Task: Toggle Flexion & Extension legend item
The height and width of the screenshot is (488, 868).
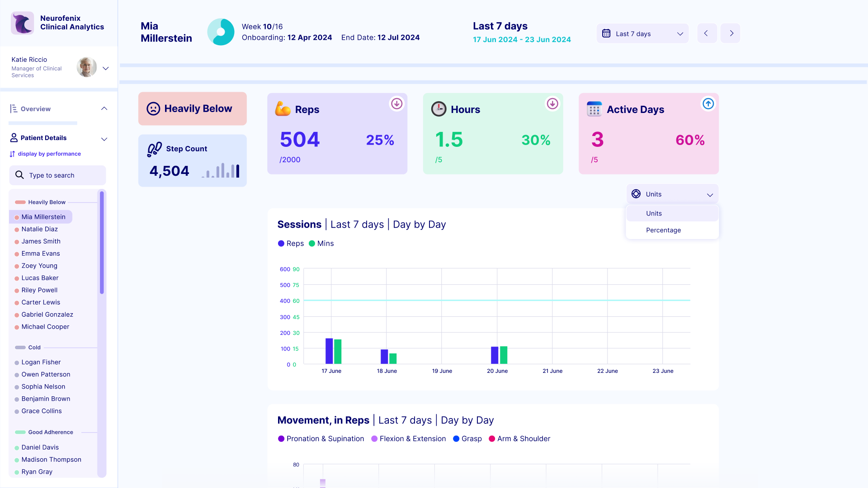Action: click(408, 439)
